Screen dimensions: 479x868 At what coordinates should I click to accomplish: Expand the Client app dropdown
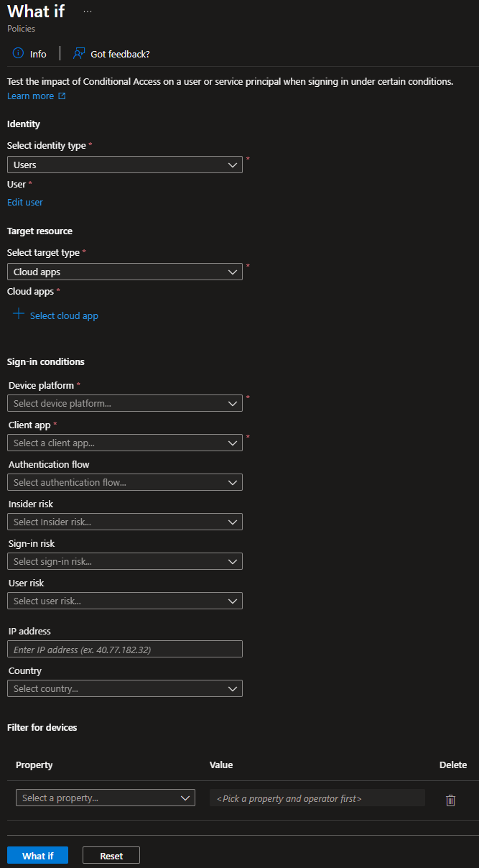coord(125,443)
